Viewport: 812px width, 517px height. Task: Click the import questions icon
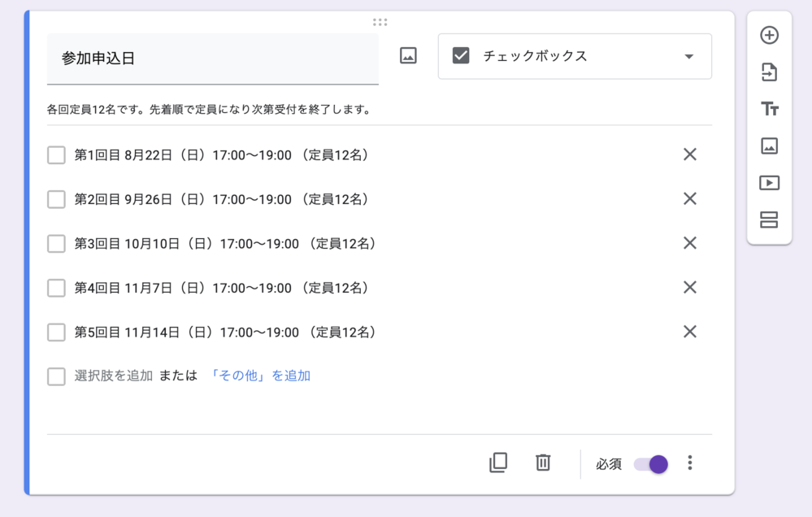tap(769, 72)
